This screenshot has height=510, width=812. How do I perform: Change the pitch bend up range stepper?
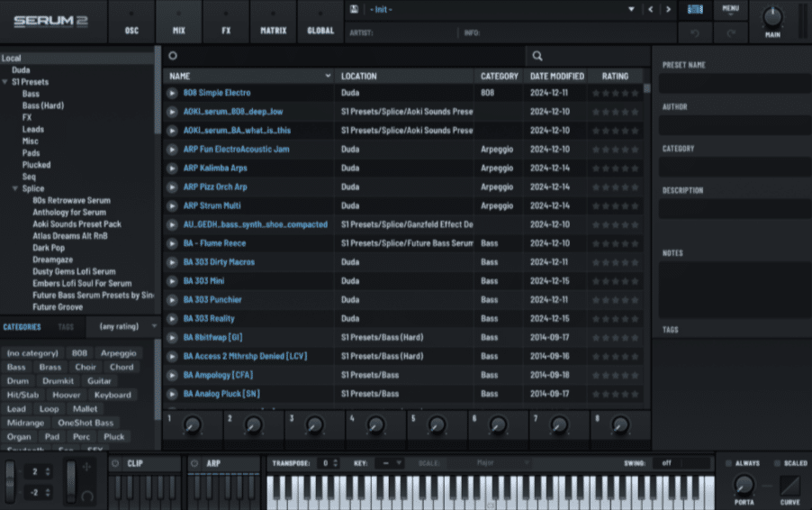[48, 471]
